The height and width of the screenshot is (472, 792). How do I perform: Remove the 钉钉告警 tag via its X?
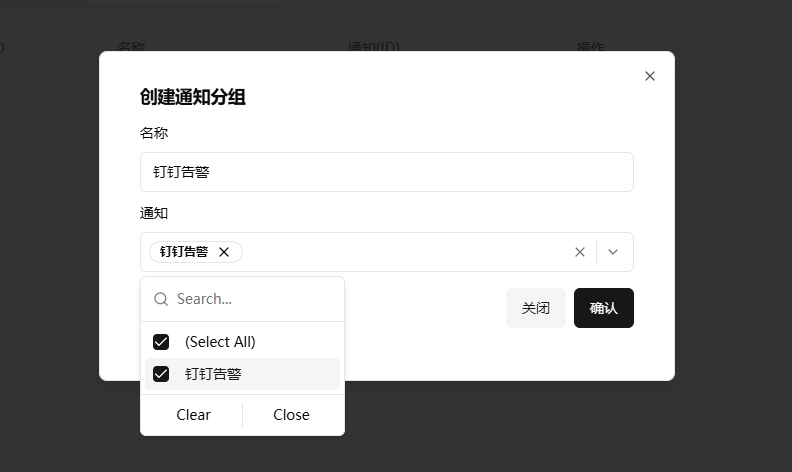[x=224, y=252]
